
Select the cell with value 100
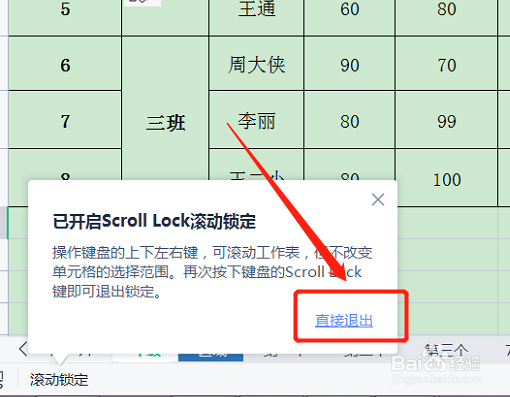pyautogui.click(x=447, y=178)
